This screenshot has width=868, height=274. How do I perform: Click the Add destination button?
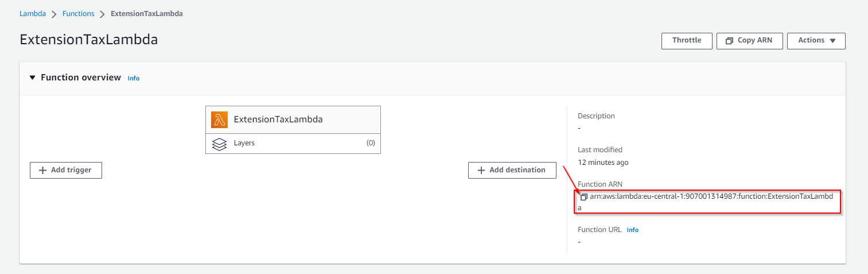[512, 170]
